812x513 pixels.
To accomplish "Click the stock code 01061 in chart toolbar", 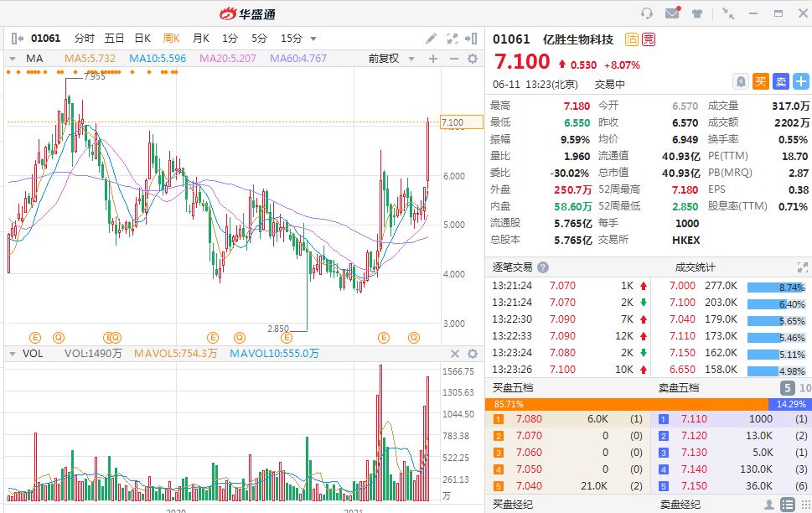I will tap(45, 39).
